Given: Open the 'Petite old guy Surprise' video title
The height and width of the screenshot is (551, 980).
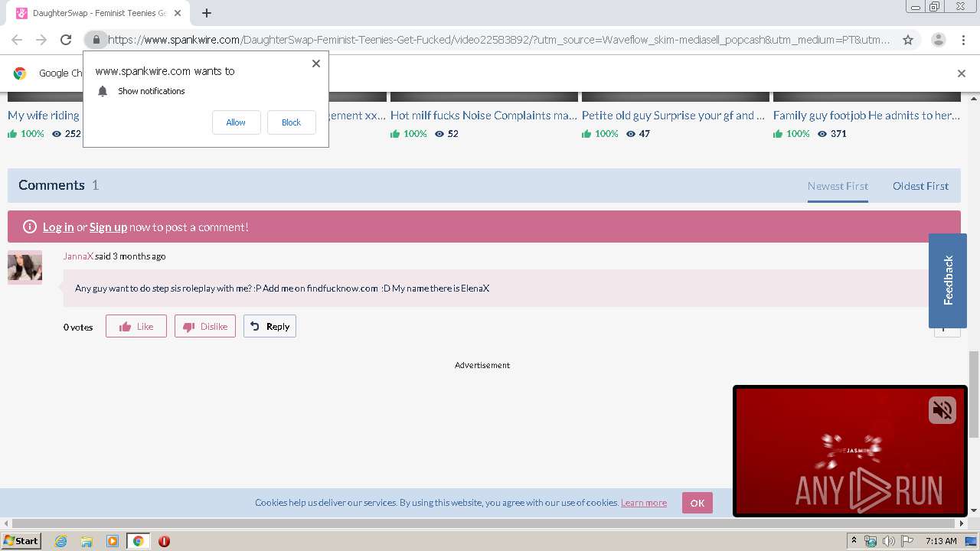Looking at the screenshot, I should tap(674, 116).
